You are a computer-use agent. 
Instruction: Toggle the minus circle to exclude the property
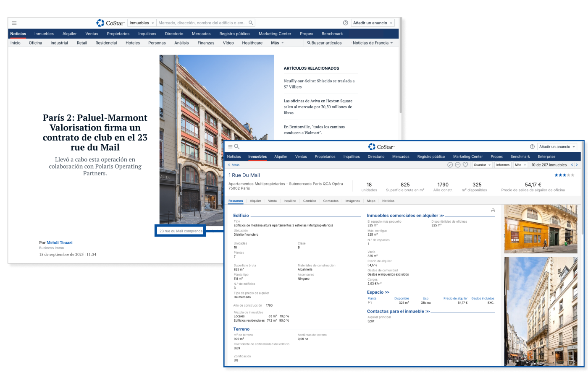pyautogui.click(x=458, y=165)
